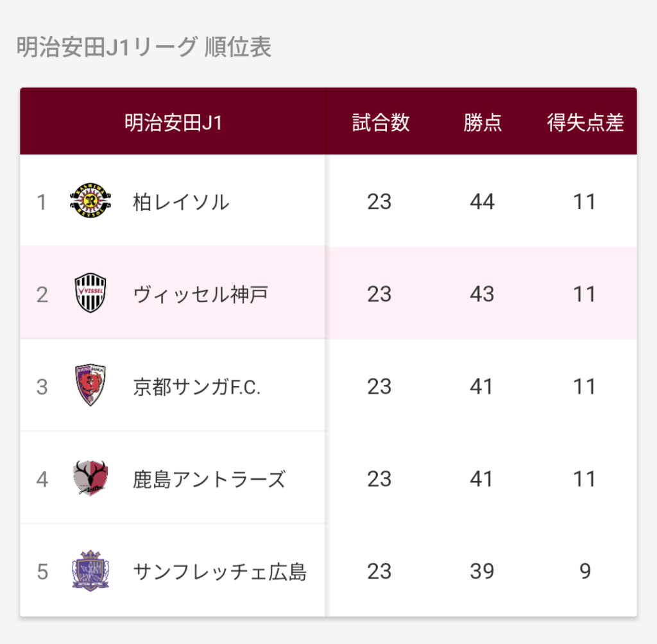Select the サンフレッチェ広島 team name
Viewport: 657px width, 644px height.
pyautogui.click(x=219, y=572)
